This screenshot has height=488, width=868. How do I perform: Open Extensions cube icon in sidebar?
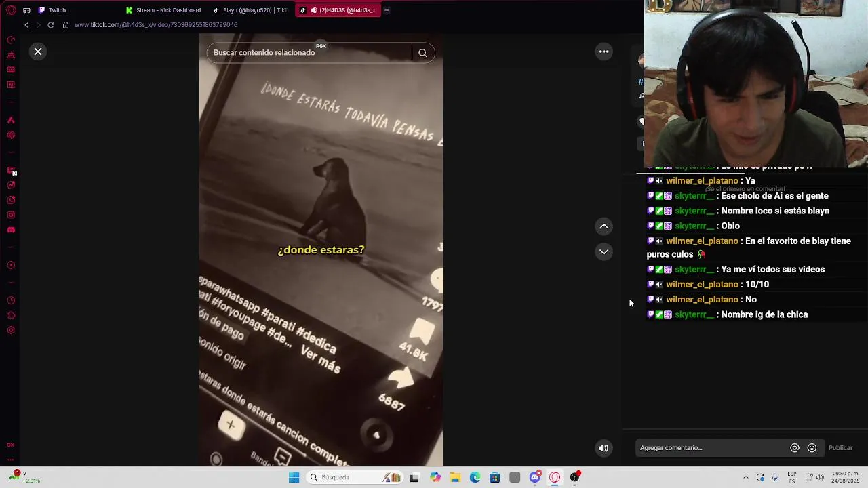(x=11, y=315)
